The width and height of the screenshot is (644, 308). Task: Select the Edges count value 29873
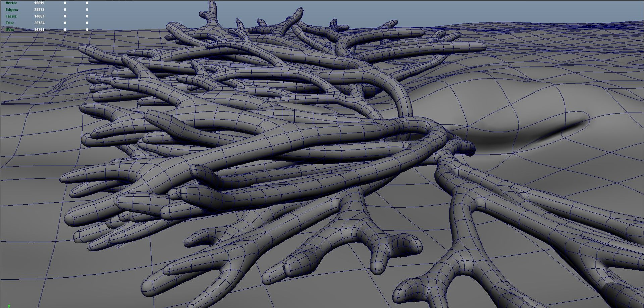point(39,10)
